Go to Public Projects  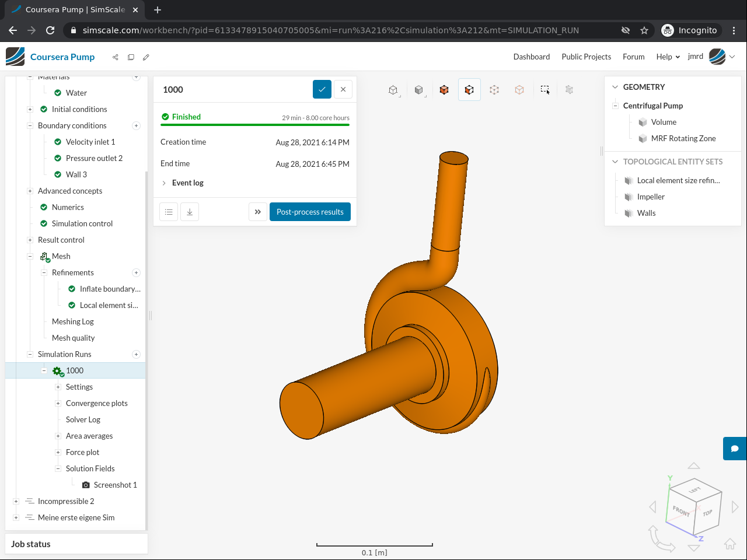[586, 57]
